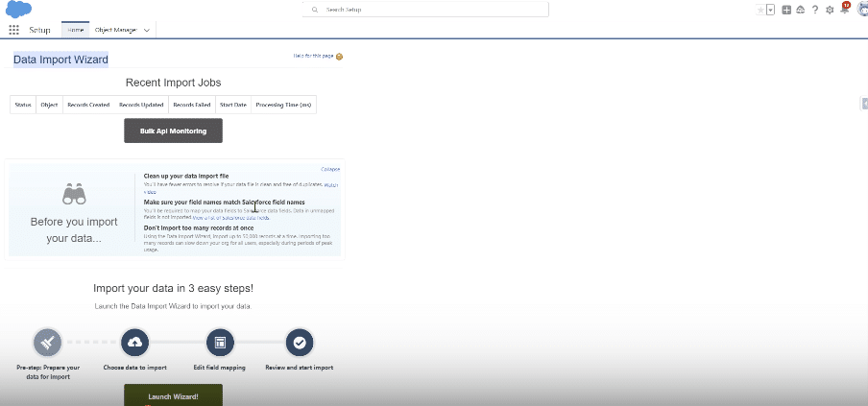This screenshot has width=868, height=406.
Task: Click the Setup app name label
Action: click(40, 30)
